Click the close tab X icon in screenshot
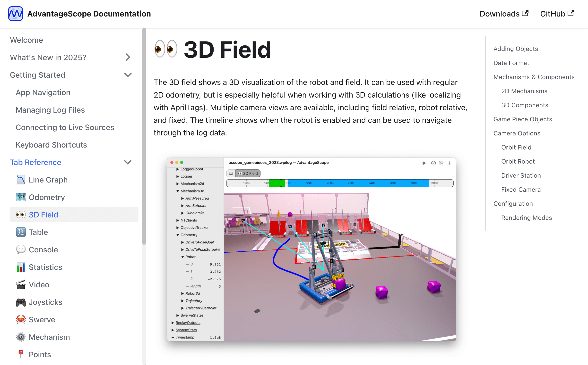The height and width of the screenshot is (365, 588). point(433,163)
